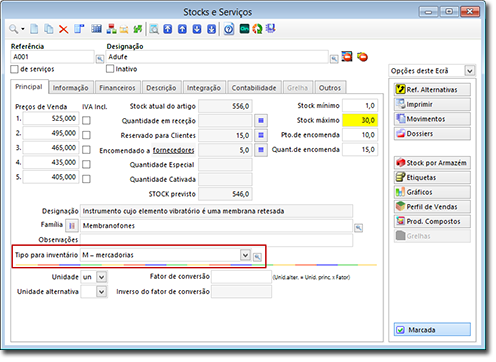Switch to the Contabilidade tab
This screenshot has width=496, height=362.
pyautogui.click(x=254, y=88)
